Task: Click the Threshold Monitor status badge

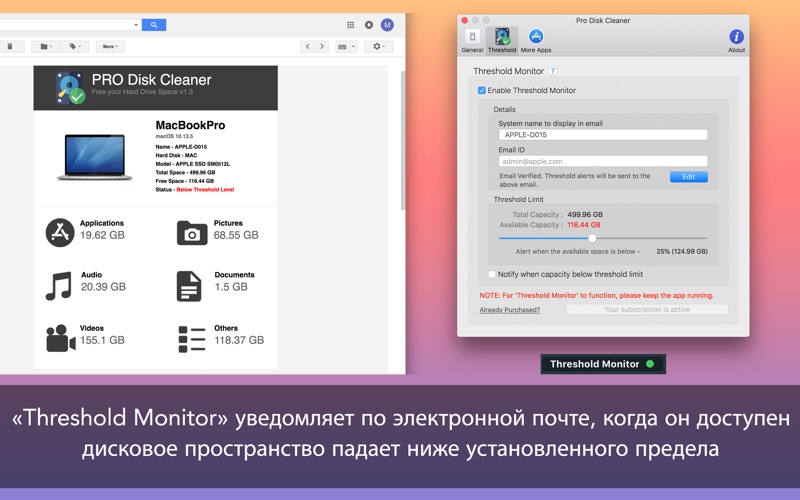Action: 603,364
